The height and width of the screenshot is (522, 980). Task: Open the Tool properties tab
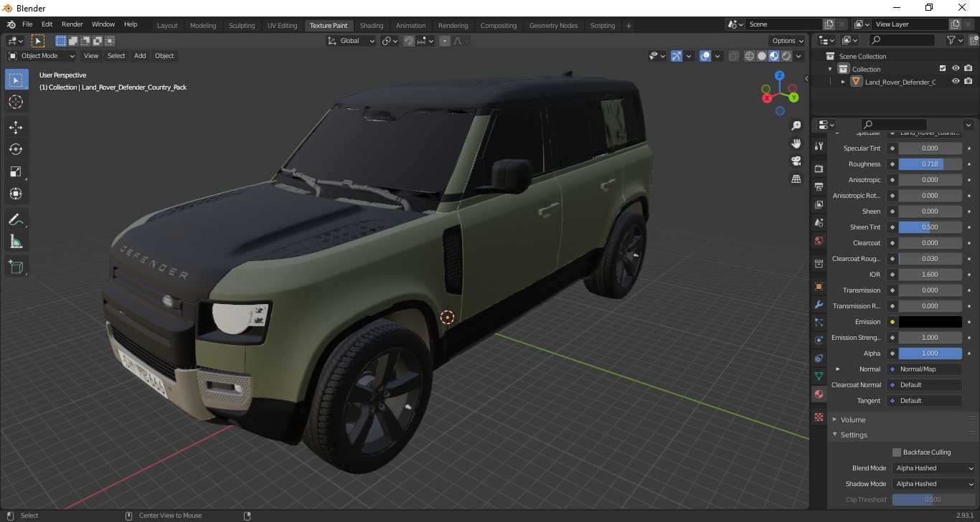pos(819,146)
